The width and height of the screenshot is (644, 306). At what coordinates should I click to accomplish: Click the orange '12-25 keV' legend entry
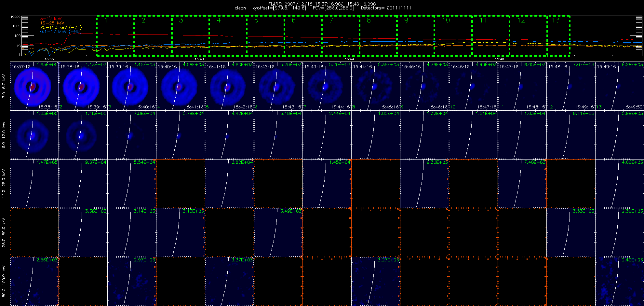click(52, 23)
